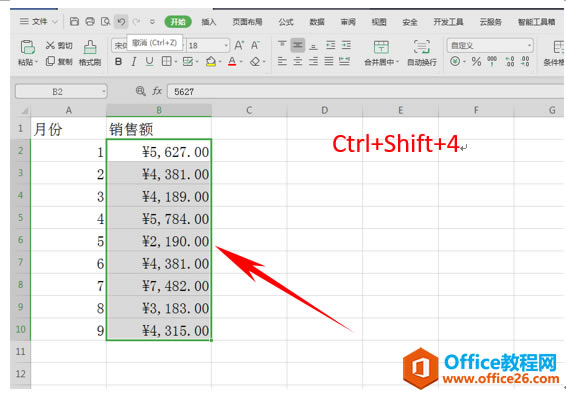Image resolution: width=566 pixels, height=396 pixels.
Task: Click the formula bar showing 5627
Action: click(x=366, y=91)
